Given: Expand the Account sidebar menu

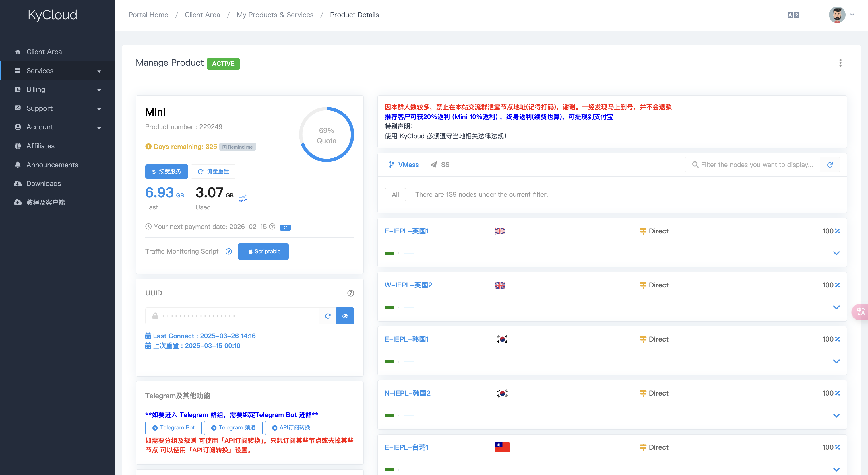Looking at the screenshot, I should click(57, 127).
